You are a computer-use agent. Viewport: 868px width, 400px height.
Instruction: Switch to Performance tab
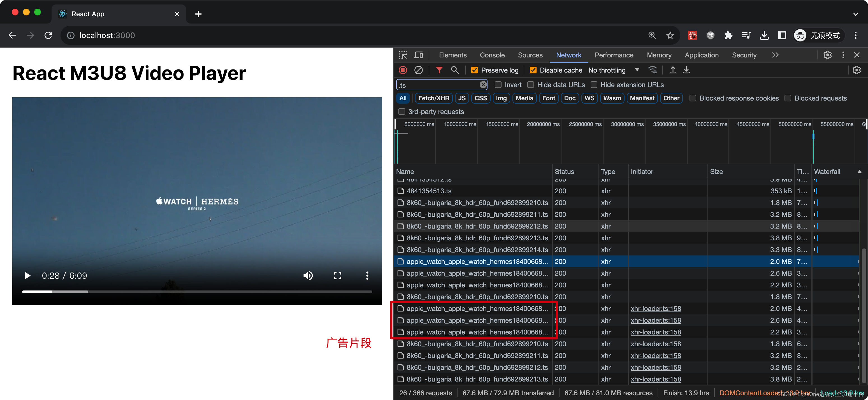(614, 55)
